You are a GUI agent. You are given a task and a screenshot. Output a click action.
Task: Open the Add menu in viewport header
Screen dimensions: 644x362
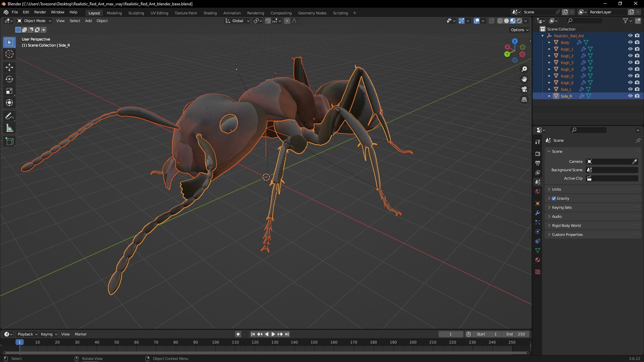click(x=88, y=21)
